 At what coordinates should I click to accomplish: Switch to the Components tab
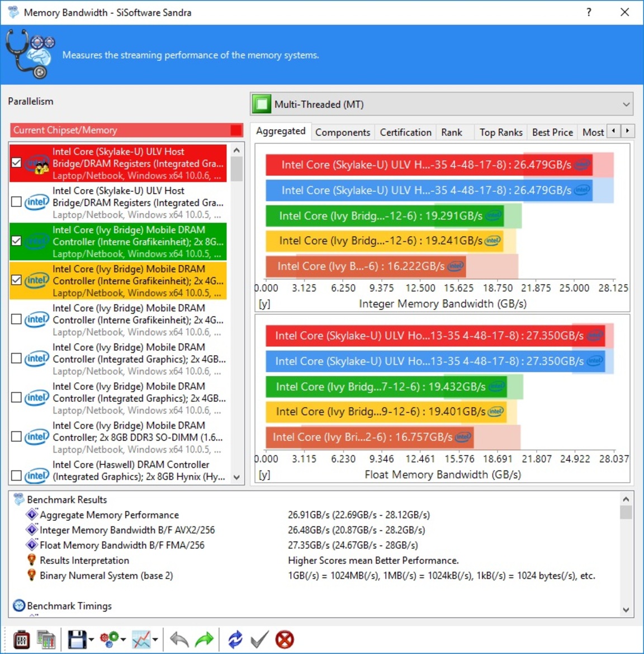click(x=343, y=132)
